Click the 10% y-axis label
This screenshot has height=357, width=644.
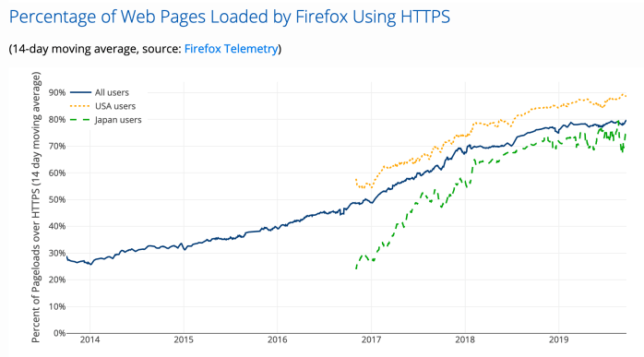(x=57, y=306)
